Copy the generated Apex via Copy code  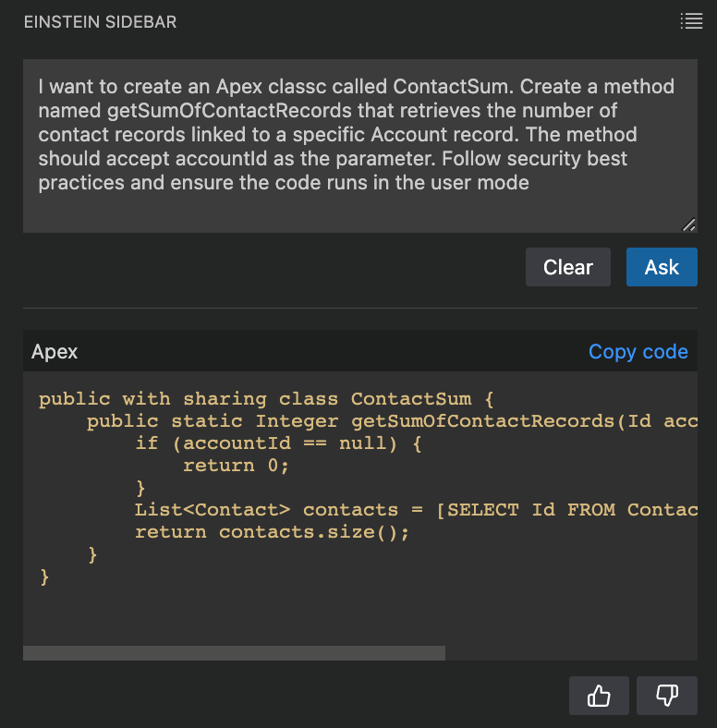coord(638,352)
